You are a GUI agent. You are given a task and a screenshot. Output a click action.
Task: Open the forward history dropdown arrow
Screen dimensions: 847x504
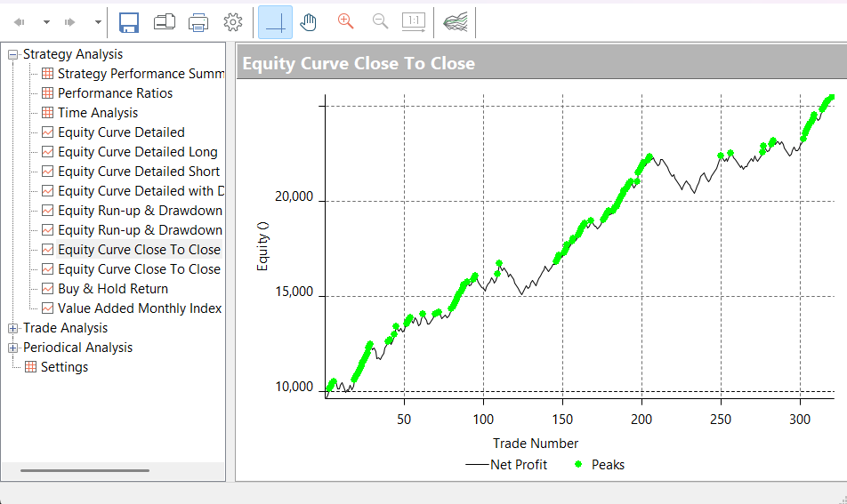coord(98,22)
